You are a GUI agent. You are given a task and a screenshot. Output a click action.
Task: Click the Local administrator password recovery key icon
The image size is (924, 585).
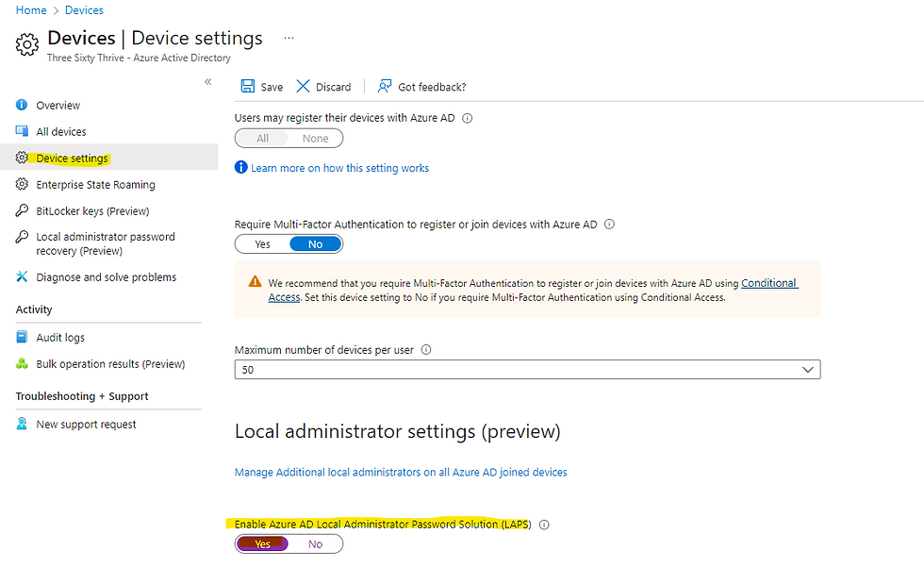[x=22, y=237]
